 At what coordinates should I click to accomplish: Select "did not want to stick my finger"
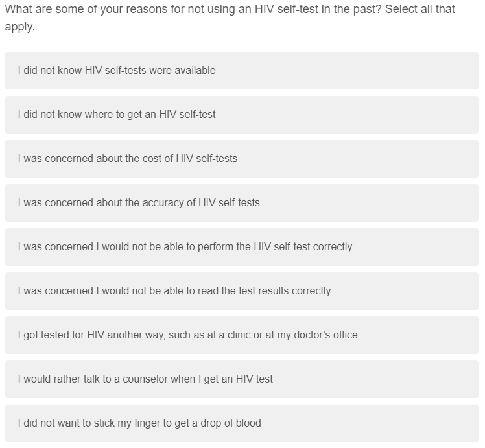tap(139, 423)
